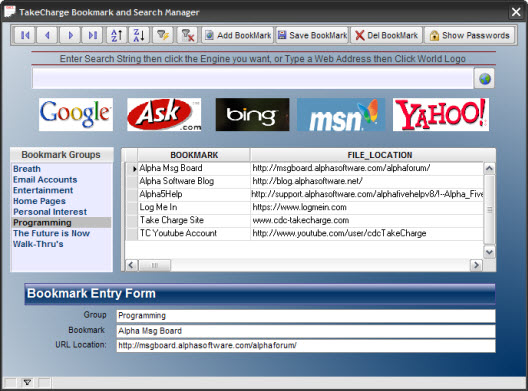Search using the Yahoo logo
Viewport: 528px width, 391px height.
(441, 115)
